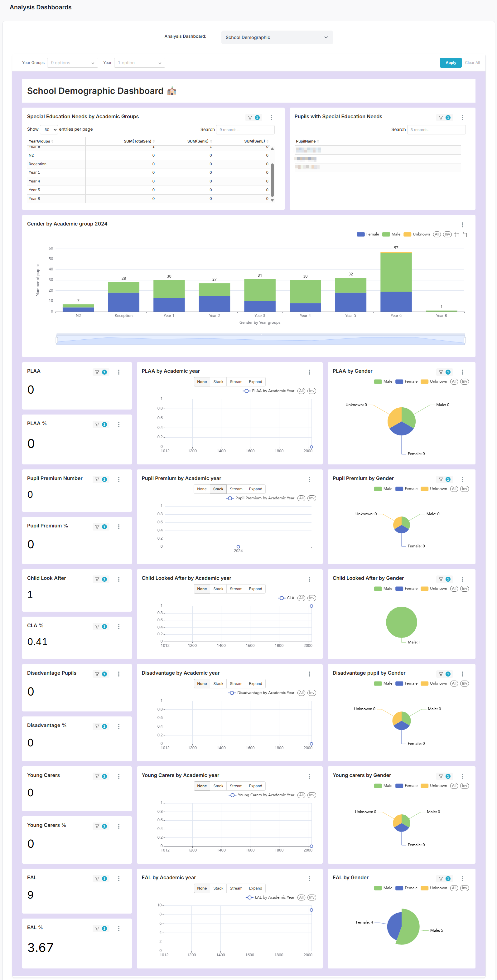Click the Apply button

(x=450, y=63)
